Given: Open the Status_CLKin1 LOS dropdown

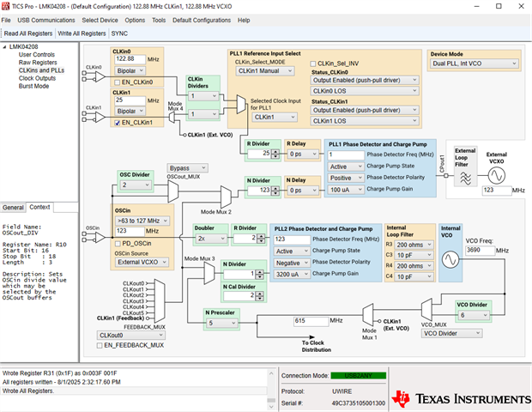Looking at the screenshot, I should click(365, 121).
